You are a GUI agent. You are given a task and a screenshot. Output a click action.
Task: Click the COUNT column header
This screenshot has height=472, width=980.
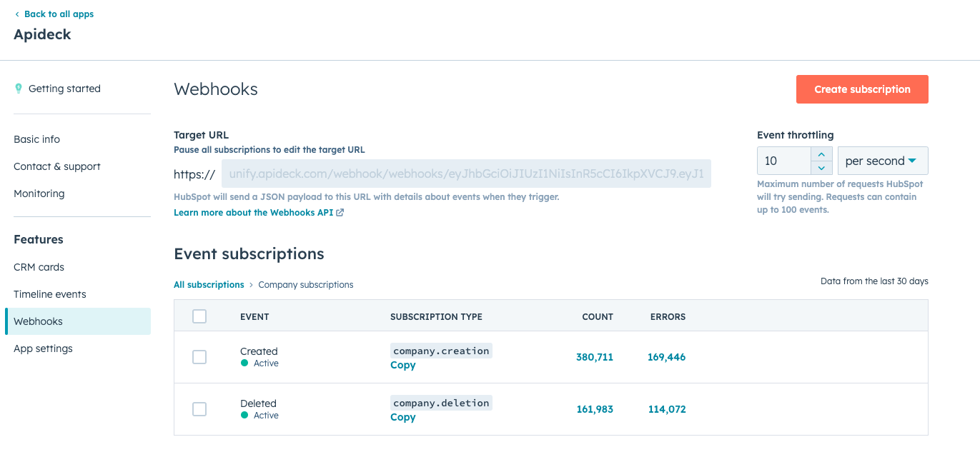598,316
